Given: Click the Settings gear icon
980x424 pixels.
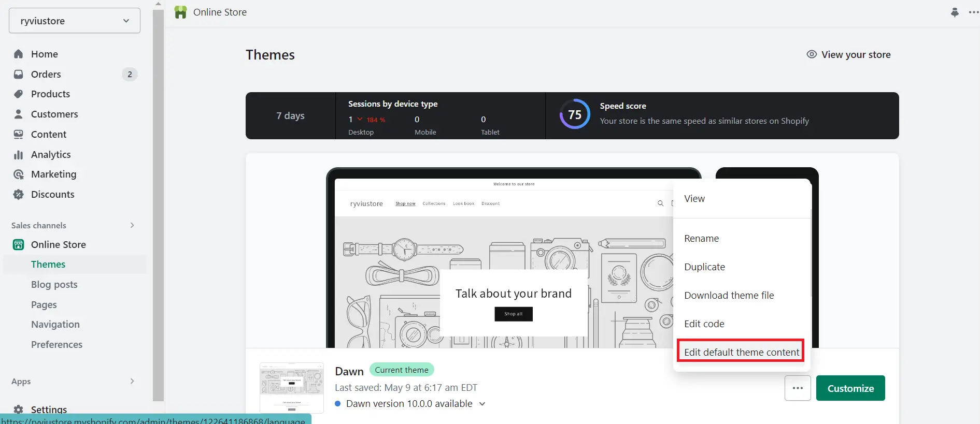Looking at the screenshot, I should point(19,410).
